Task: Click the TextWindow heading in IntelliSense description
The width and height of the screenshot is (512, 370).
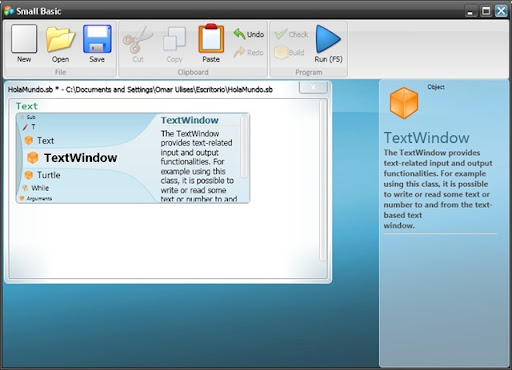Action: (190, 120)
